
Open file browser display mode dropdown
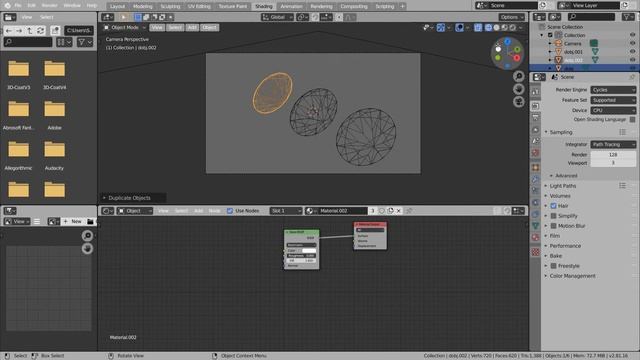[64, 42]
